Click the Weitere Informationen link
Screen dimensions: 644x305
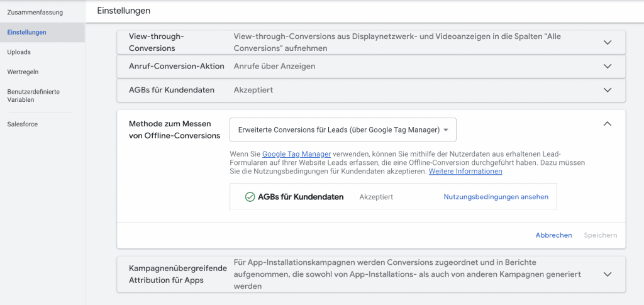coord(465,171)
